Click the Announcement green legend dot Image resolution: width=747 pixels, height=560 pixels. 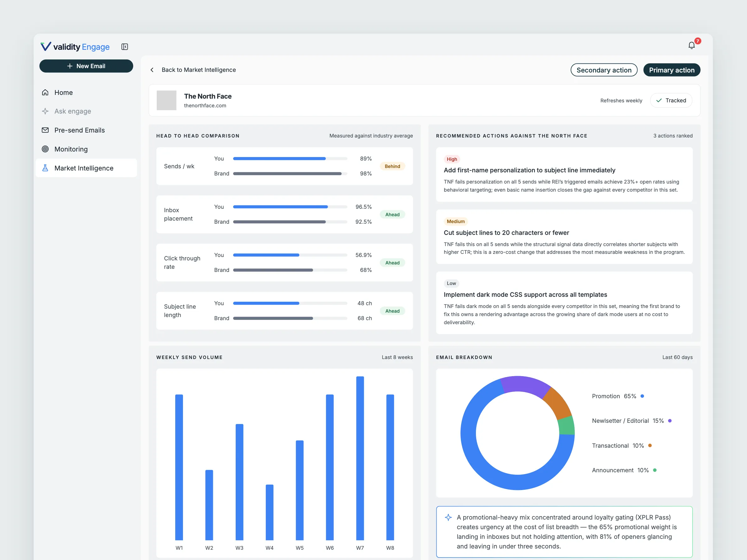pos(655,470)
